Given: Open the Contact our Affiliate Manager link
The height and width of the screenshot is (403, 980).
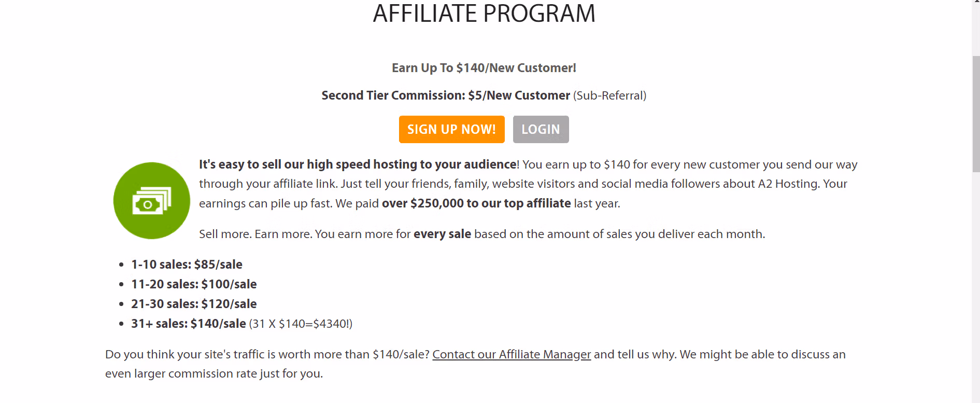Looking at the screenshot, I should coord(512,354).
